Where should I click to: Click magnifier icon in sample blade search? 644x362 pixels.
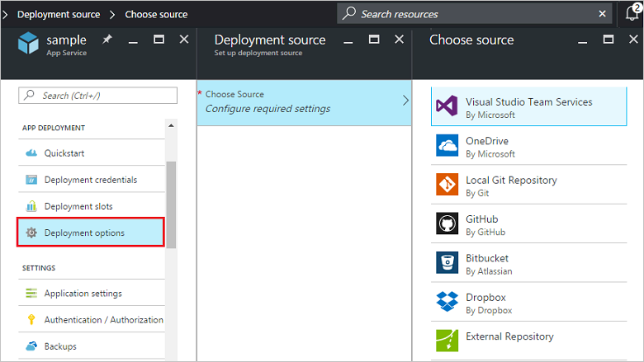point(29,95)
